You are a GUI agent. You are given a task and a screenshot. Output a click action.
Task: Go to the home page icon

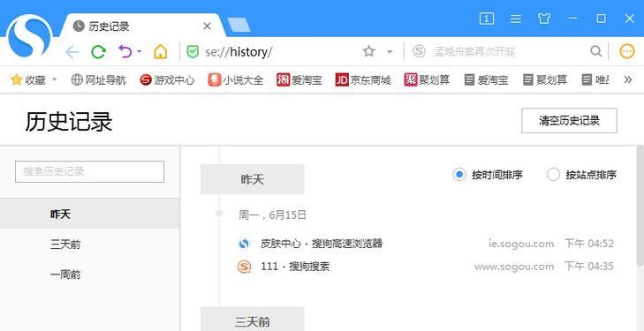(161, 52)
